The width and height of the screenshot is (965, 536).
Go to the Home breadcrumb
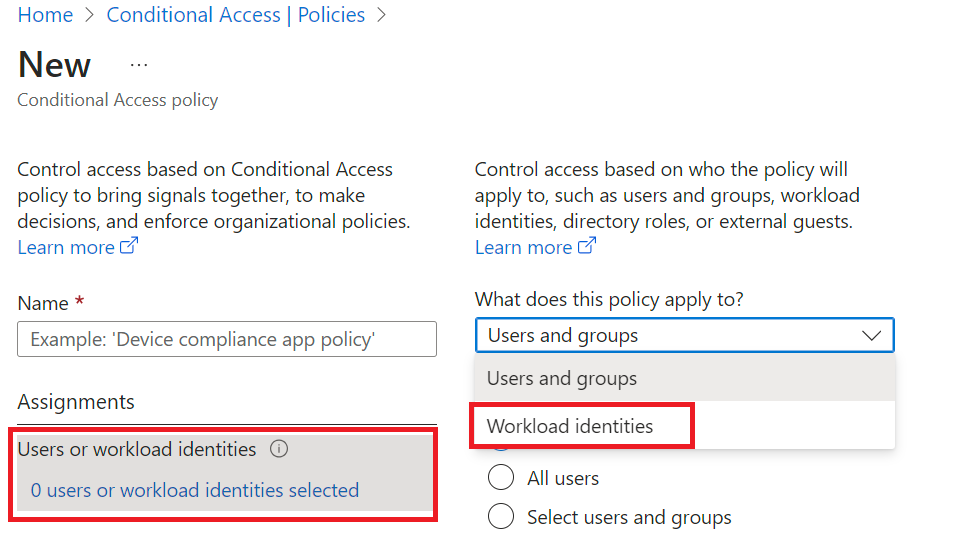click(45, 16)
